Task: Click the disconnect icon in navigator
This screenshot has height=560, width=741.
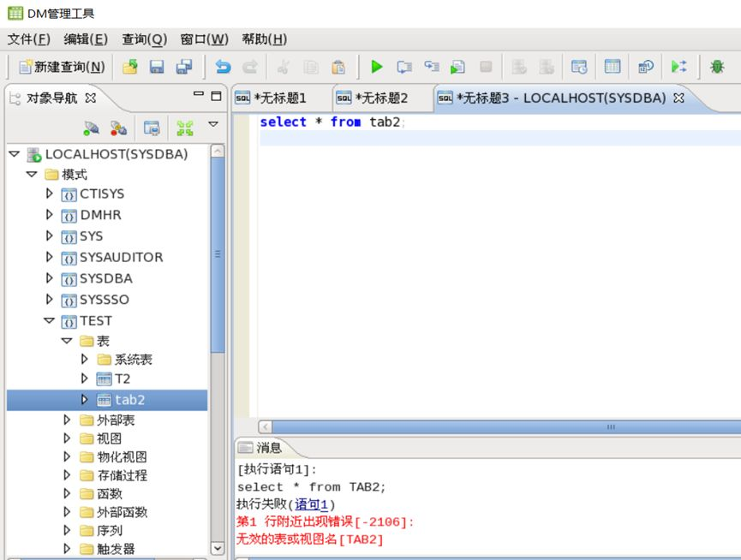Action: point(118,128)
